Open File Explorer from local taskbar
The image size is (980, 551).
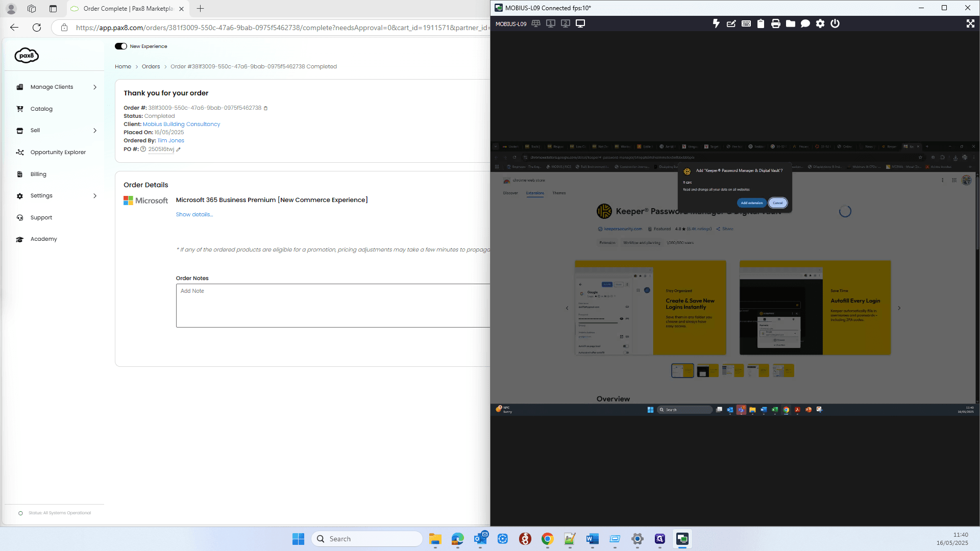pos(435,539)
